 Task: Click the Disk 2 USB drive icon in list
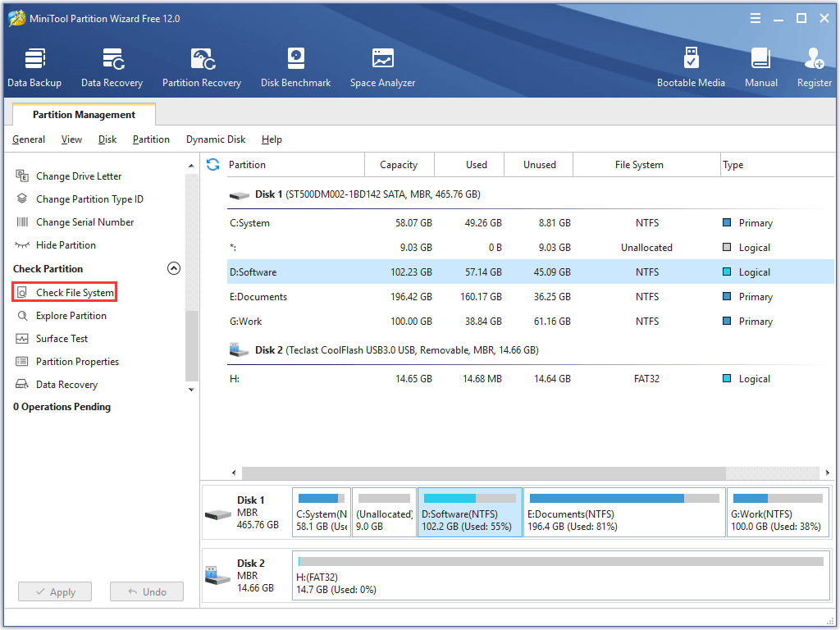tap(239, 350)
